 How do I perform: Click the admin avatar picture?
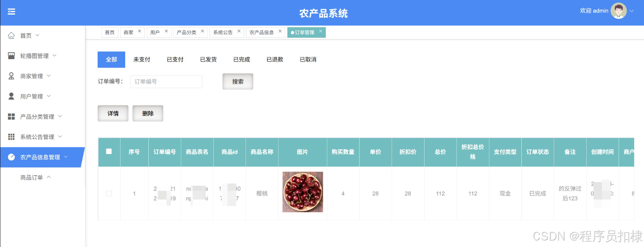(x=619, y=11)
